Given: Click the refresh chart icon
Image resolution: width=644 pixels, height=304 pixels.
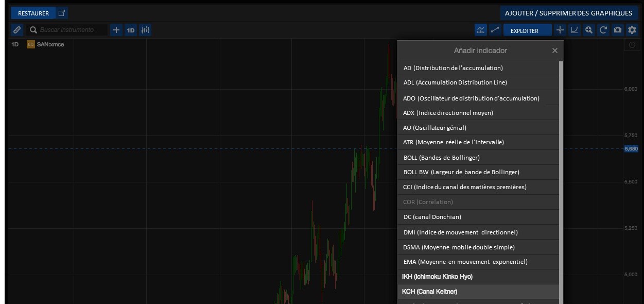Looking at the screenshot, I should coord(603,30).
